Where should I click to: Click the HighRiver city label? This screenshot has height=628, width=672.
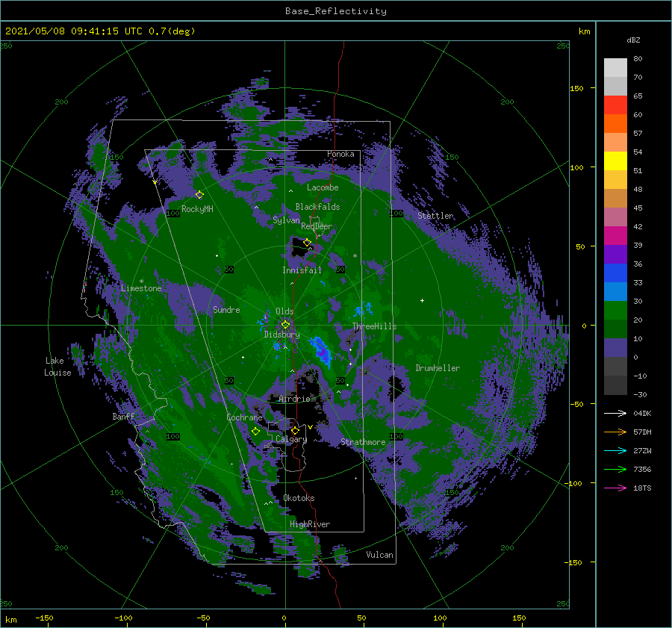point(310,524)
